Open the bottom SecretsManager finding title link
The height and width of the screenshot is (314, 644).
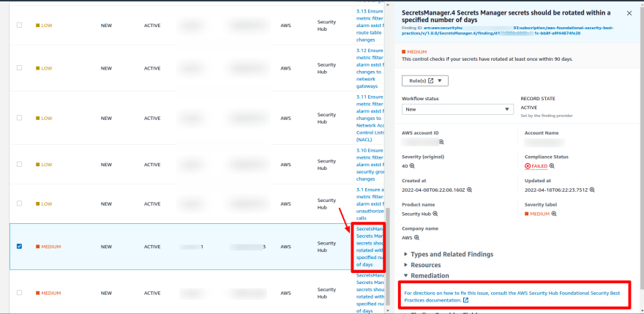tap(370, 294)
